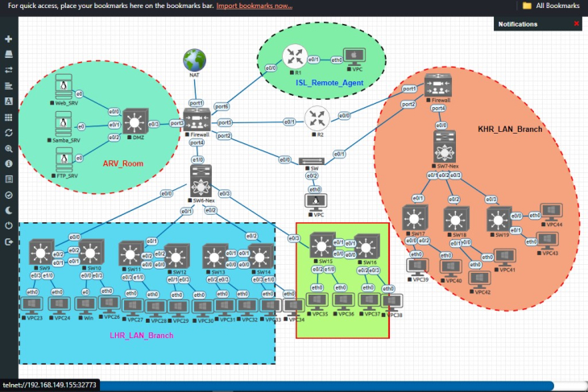The height and width of the screenshot is (392, 588).
Task: Click the R2 router node
Action: (x=317, y=119)
